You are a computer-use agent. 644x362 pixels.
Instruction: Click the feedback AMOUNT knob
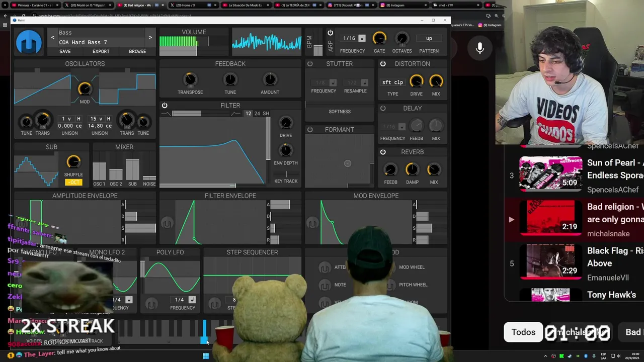(270, 79)
